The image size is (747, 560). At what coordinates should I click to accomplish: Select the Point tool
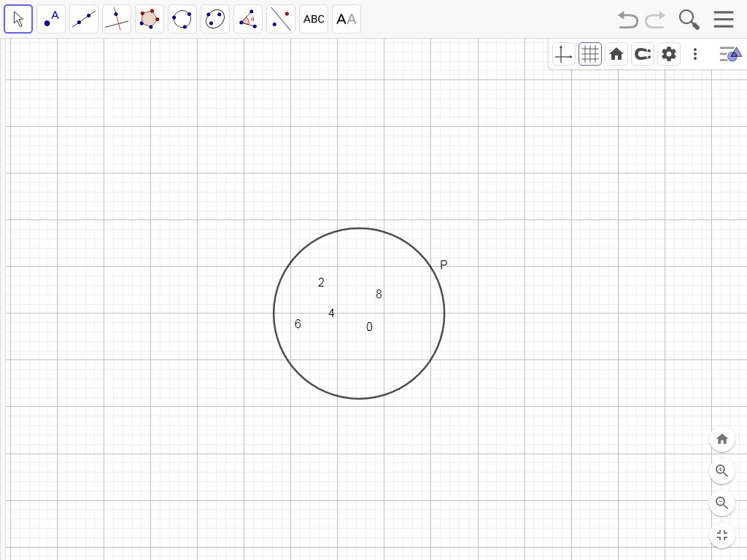click(51, 19)
